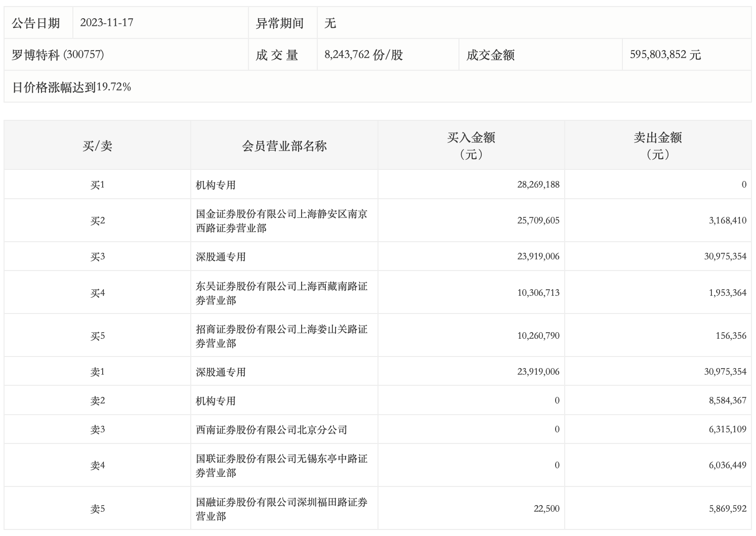
Task: Open 西南证券股份有限公司北京分公司 entry
Action: (x=271, y=430)
